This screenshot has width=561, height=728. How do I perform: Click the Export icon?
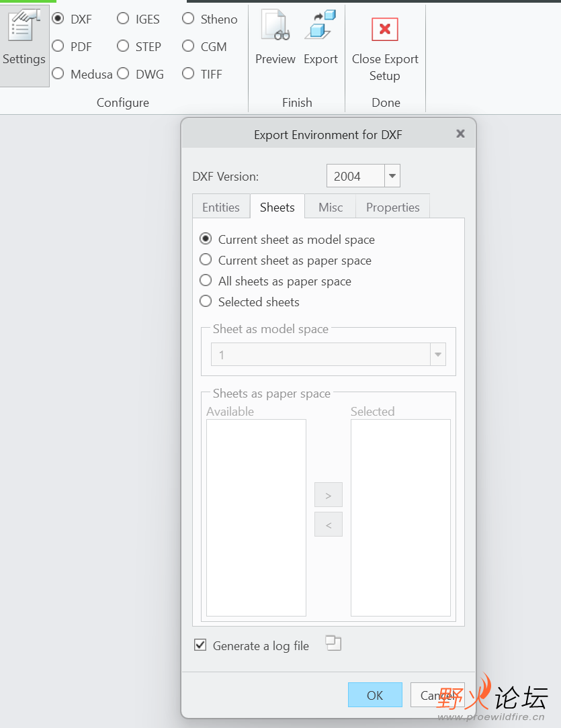point(320,26)
